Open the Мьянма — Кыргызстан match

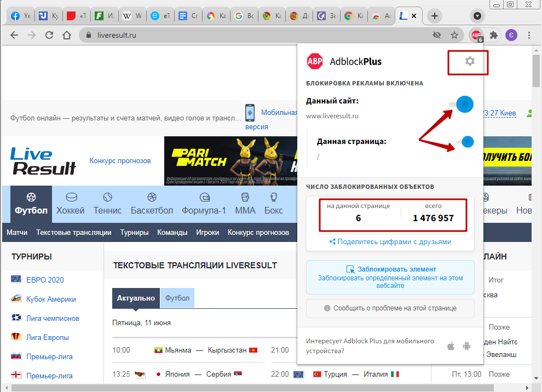206,350
